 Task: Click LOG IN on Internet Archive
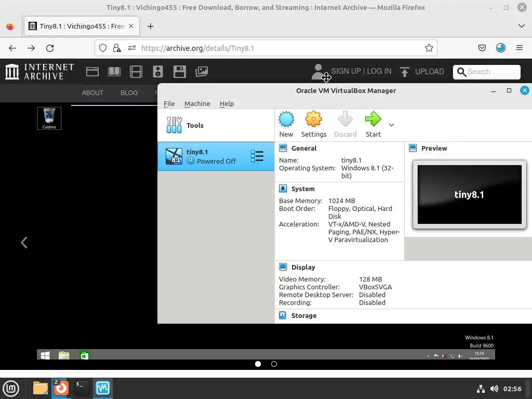(x=379, y=71)
